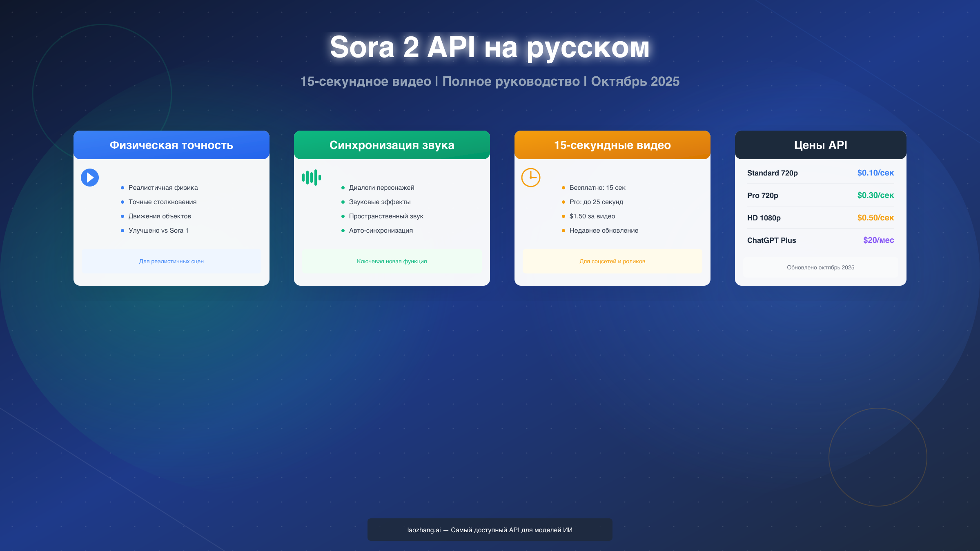Select the 15-секундные видео header
This screenshot has width=980, height=551.
point(612,145)
